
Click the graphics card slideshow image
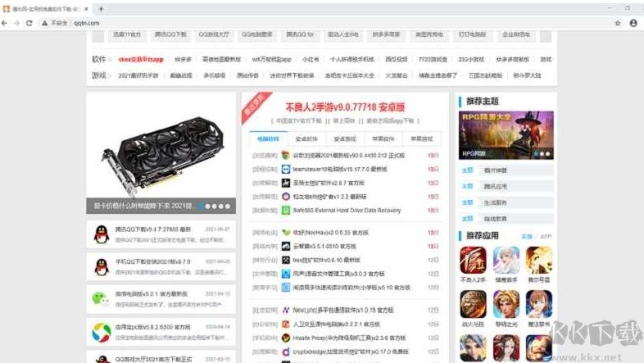pos(161,152)
